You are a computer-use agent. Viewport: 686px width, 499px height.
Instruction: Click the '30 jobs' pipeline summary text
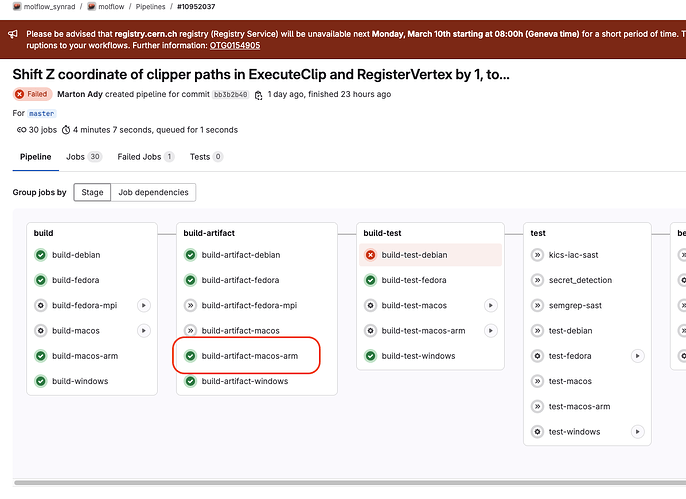[x=43, y=130]
